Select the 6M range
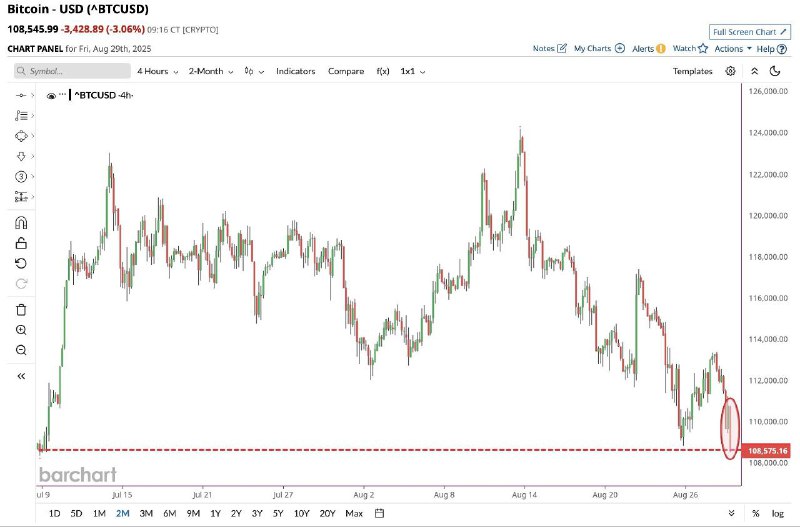This screenshot has width=800, height=527. [169, 513]
